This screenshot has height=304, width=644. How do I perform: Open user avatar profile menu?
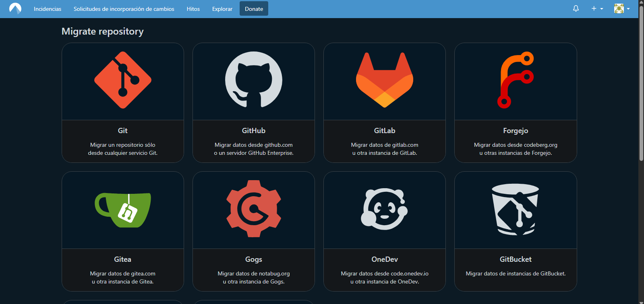point(622,8)
